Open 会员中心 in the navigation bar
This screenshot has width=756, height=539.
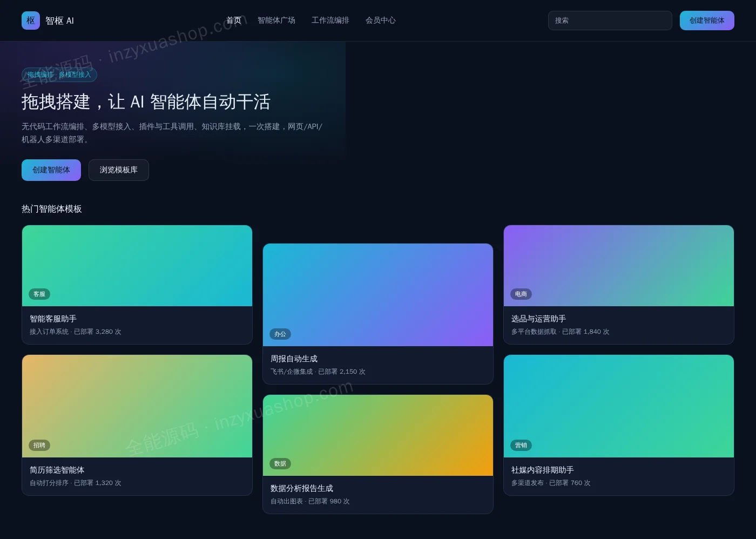tap(381, 21)
